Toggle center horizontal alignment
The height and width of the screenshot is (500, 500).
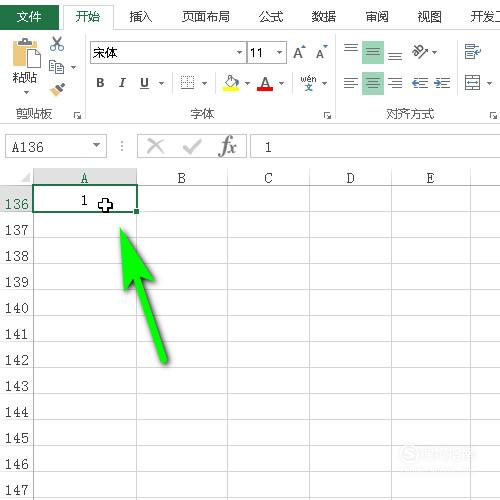(373, 83)
